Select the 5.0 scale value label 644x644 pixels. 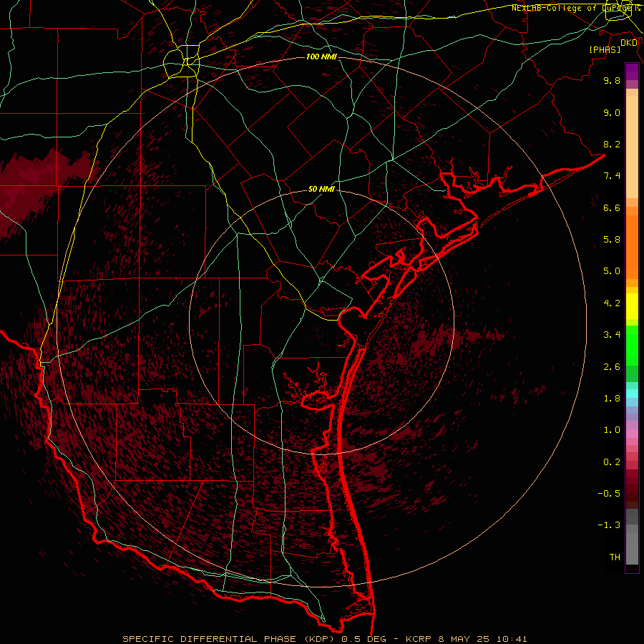coord(612,271)
